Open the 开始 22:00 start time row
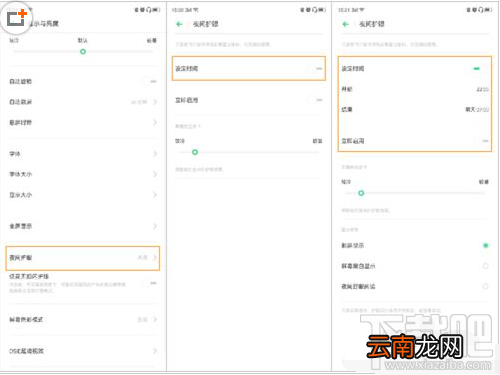The image size is (500, 375). tap(415, 89)
